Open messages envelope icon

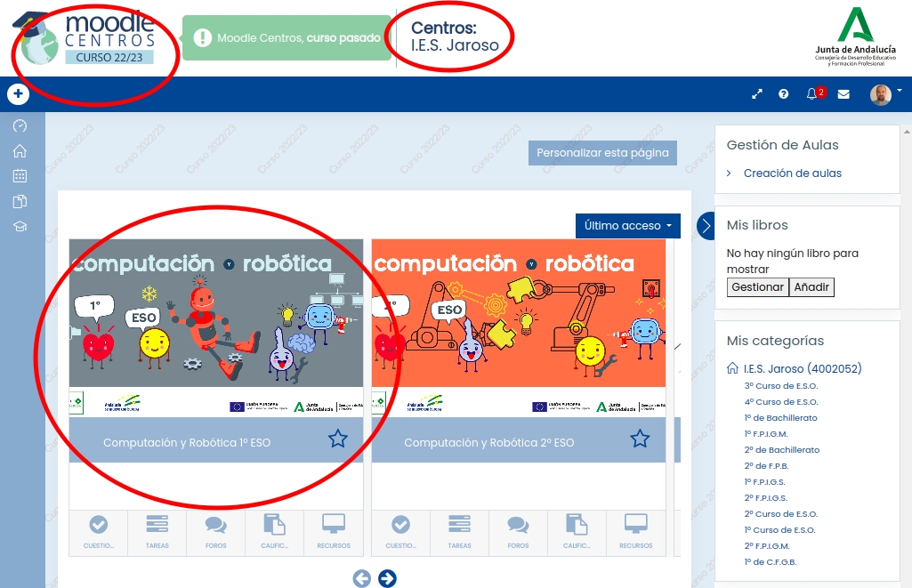843,94
